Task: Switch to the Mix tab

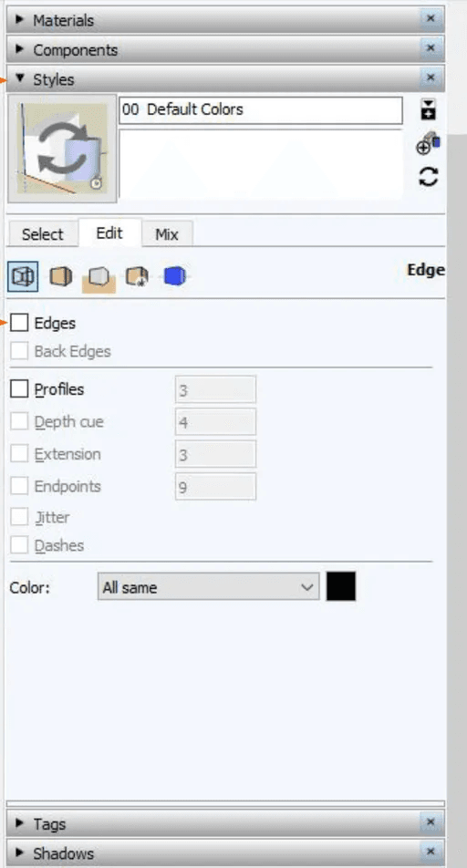Action: (x=167, y=234)
